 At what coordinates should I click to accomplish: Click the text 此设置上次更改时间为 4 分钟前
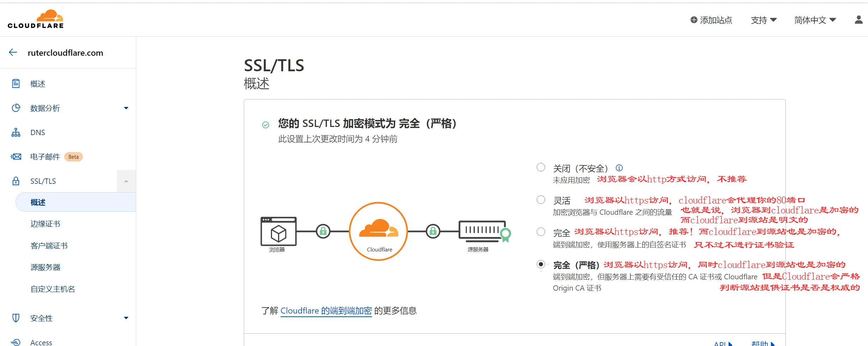click(x=338, y=139)
